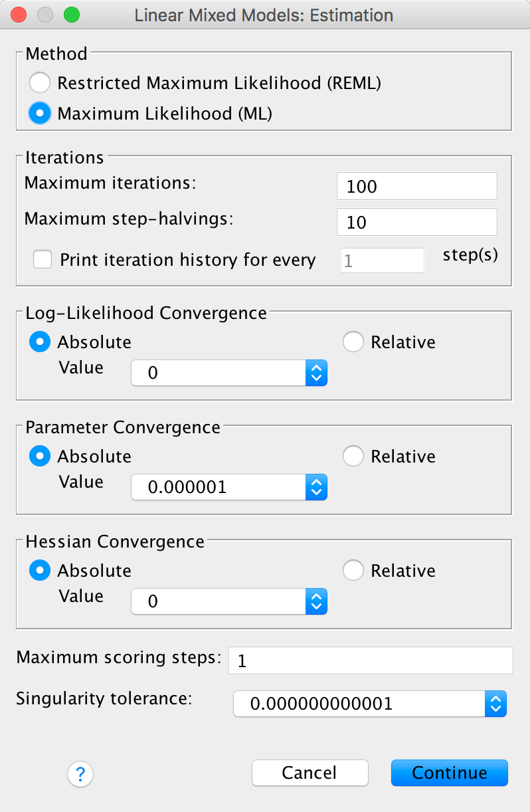The height and width of the screenshot is (812, 530).
Task: Enable Print iteration history checkbox
Action: (x=43, y=260)
